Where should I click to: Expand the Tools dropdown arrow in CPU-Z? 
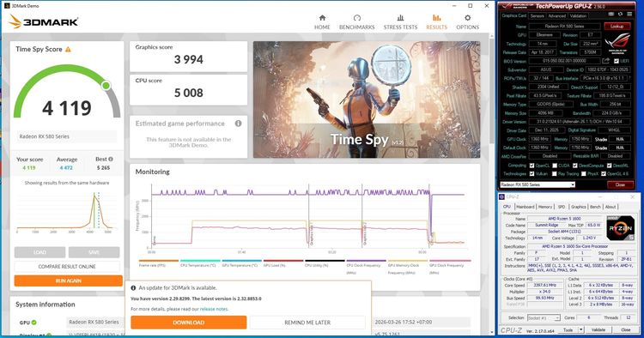(x=580, y=329)
